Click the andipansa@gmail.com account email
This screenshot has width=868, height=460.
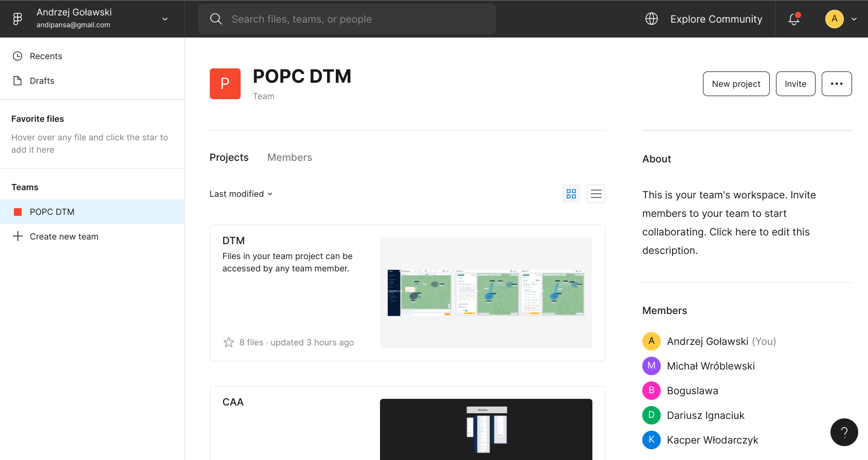(73, 25)
